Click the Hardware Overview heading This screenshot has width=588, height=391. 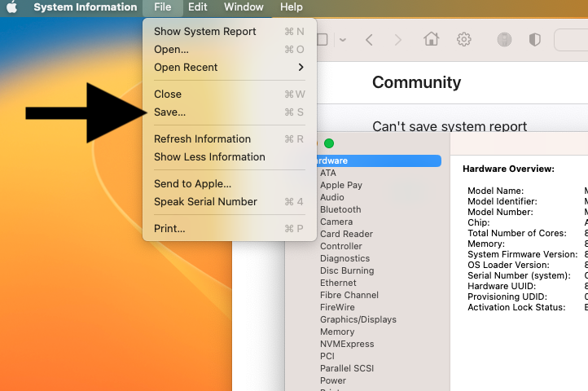pos(508,169)
